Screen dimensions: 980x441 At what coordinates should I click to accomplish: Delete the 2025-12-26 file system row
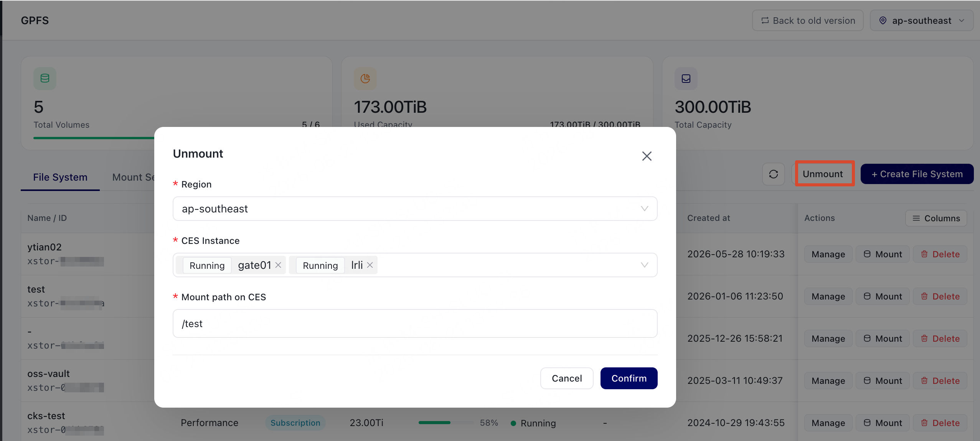940,339
